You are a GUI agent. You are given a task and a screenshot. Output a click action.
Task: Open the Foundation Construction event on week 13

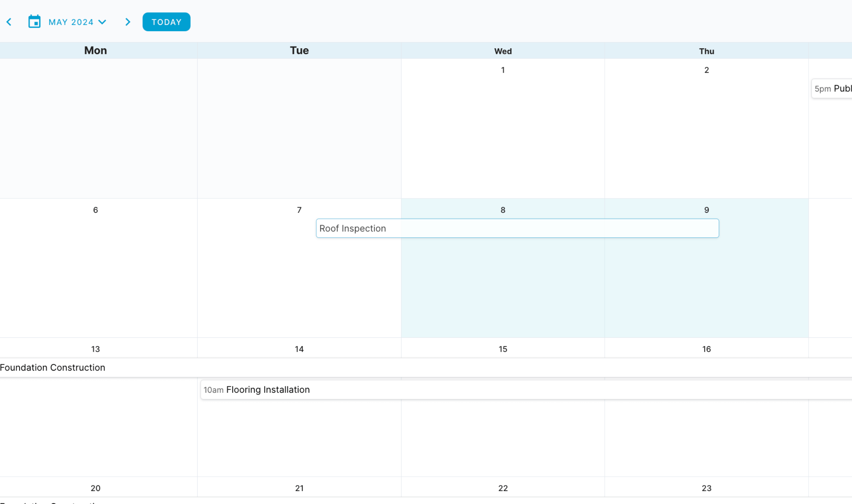pyautogui.click(x=426, y=367)
